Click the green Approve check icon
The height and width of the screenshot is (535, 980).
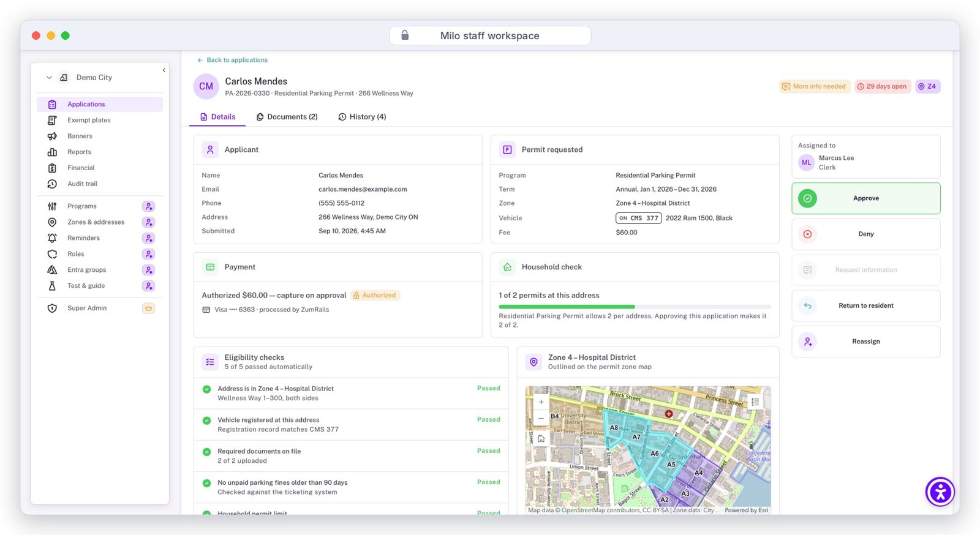807,198
